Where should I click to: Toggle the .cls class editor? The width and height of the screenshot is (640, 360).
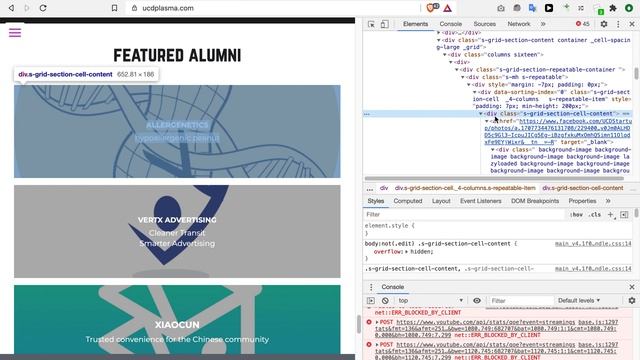point(595,214)
